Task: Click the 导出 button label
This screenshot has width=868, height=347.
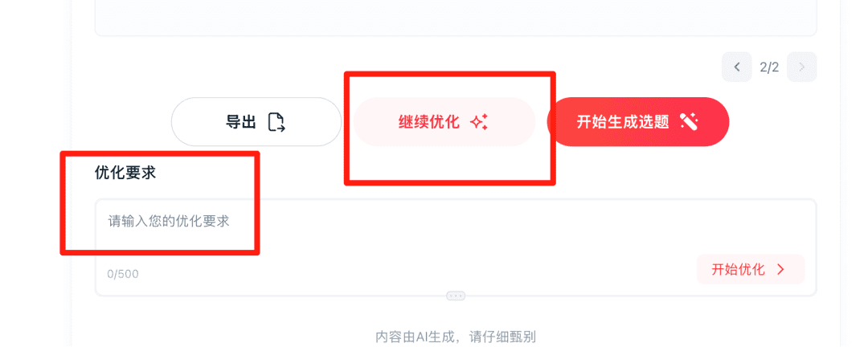Action: coord(241,122)
